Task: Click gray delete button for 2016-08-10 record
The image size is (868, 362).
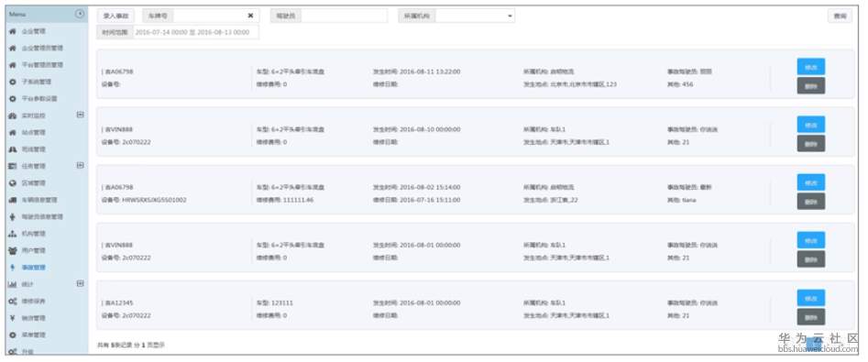Action: point(811,143)
